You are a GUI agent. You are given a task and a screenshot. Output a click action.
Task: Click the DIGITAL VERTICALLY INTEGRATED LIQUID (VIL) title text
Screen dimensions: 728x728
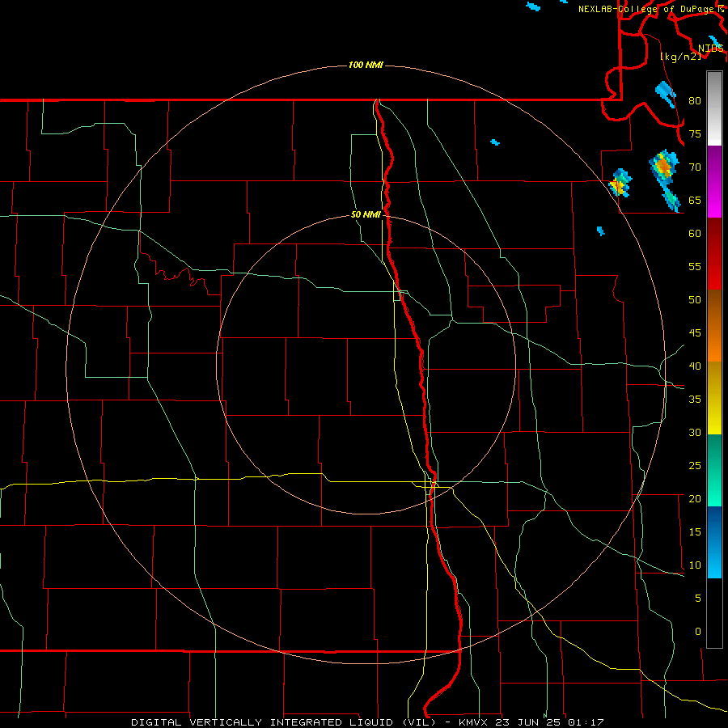[282, 722]
